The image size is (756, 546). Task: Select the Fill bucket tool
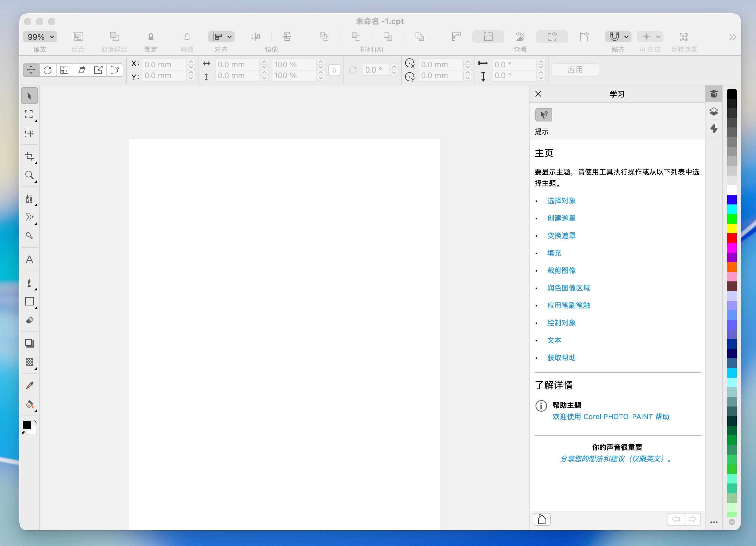29,404
